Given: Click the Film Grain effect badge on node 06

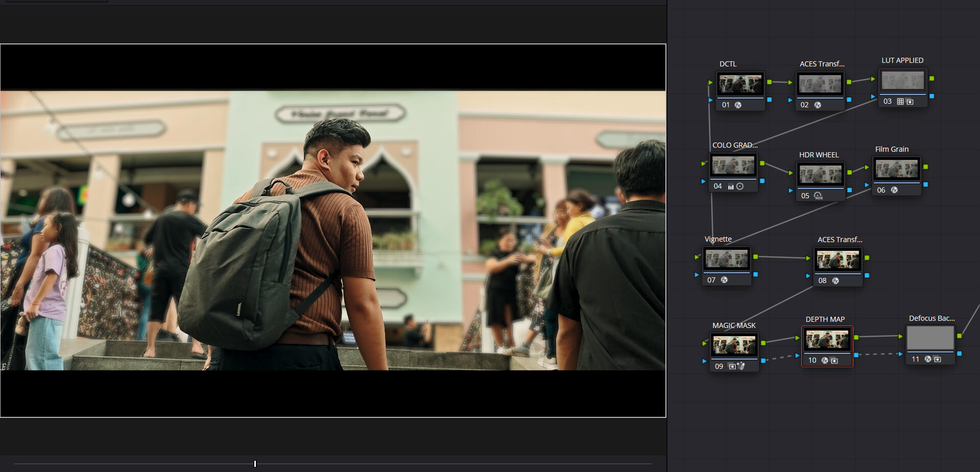Looking at the screenshot, I should [894, 190].
